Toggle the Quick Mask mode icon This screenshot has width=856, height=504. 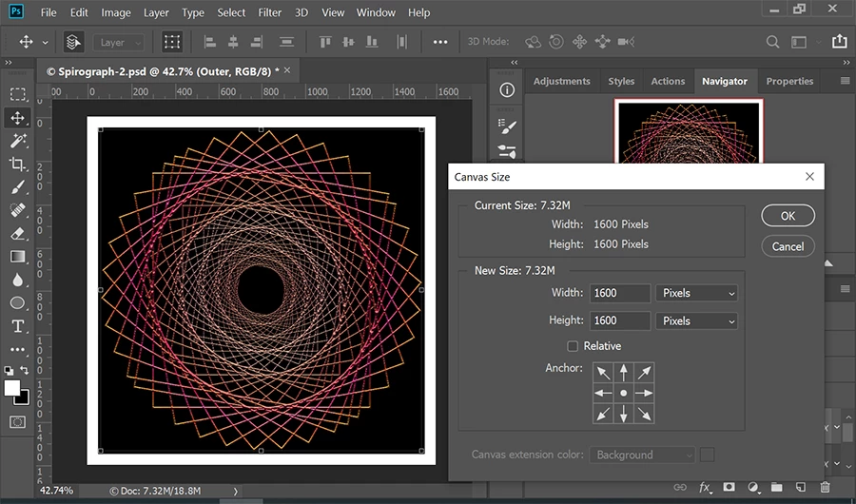(17, 421)
